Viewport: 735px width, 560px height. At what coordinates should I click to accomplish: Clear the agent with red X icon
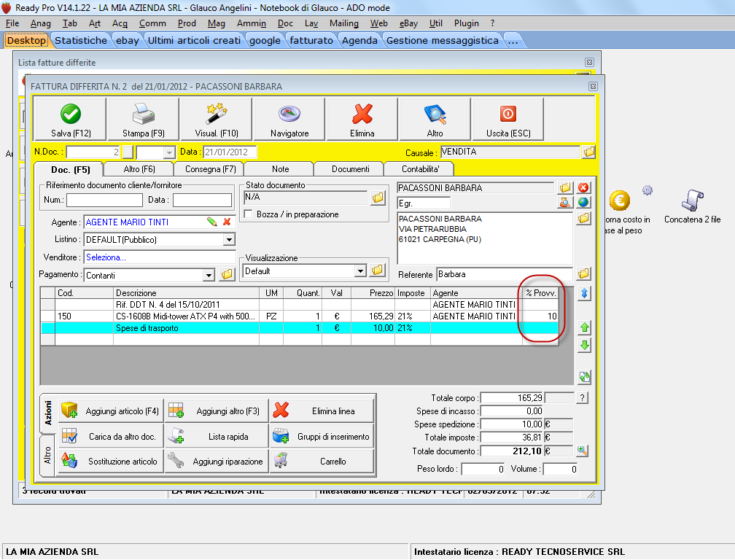click(x=227, y=222)
